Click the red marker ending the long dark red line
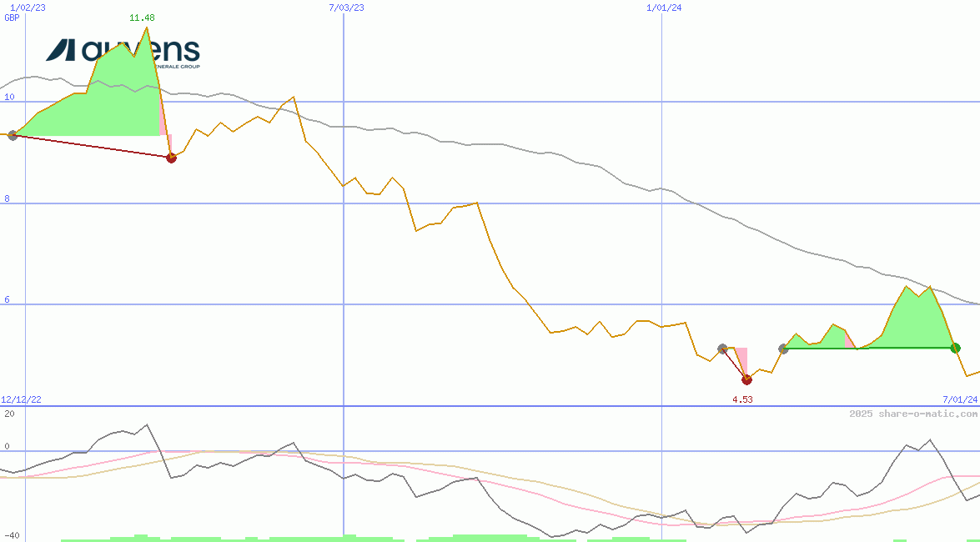 coord(171,158)
